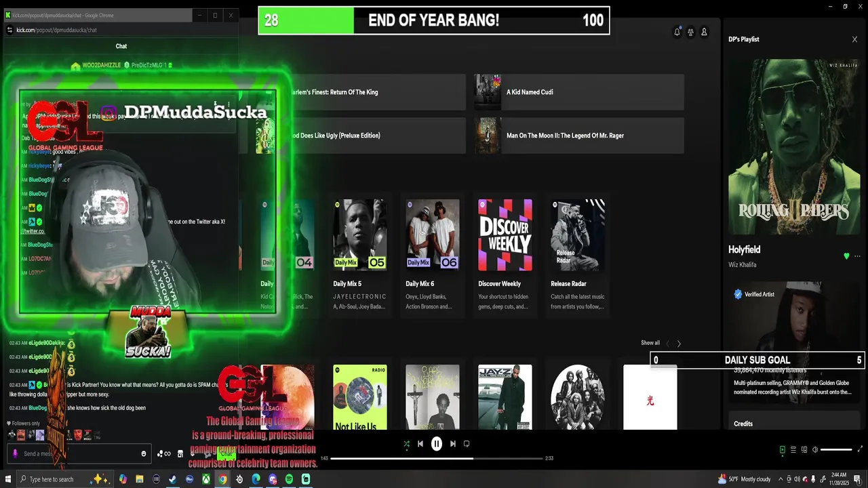Seek in the song progress bar

point(437,458)
